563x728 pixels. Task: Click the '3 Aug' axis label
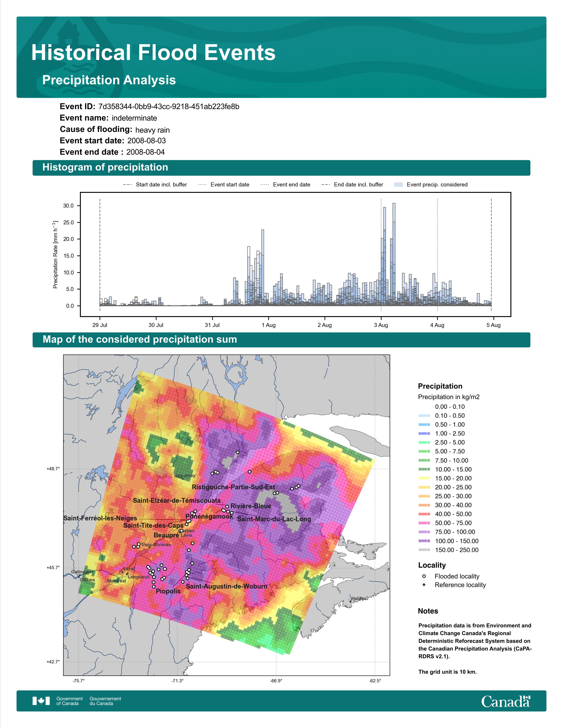click(381, 325)
